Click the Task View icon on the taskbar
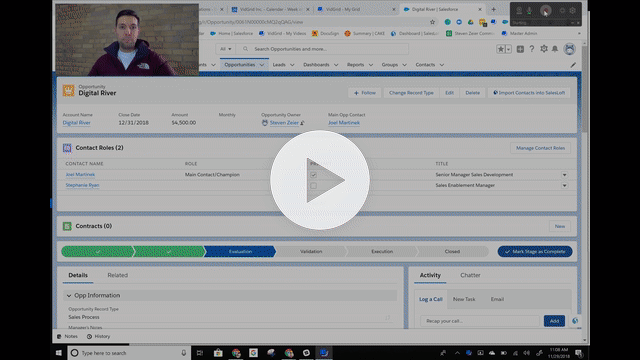The width and height of the screenshot is (640, 360). (x=200, y=353)
